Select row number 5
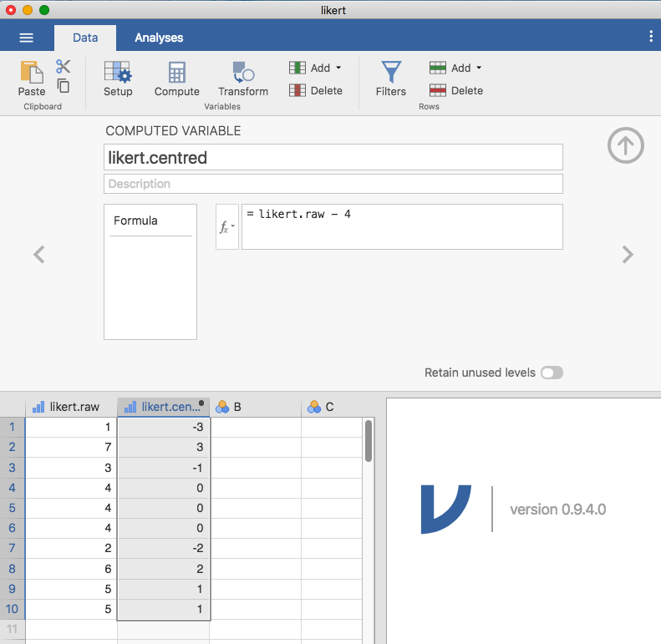 click(13, 509)
